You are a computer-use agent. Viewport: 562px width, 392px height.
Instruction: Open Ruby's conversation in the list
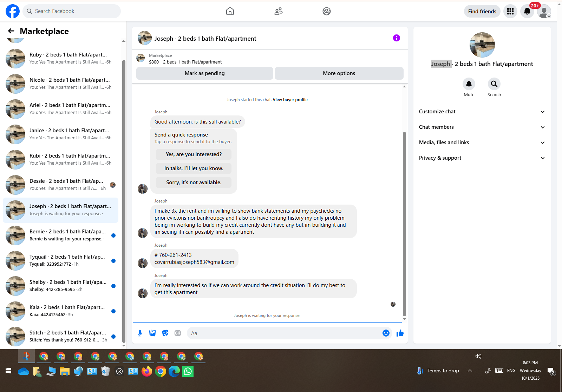pos(60,58)
